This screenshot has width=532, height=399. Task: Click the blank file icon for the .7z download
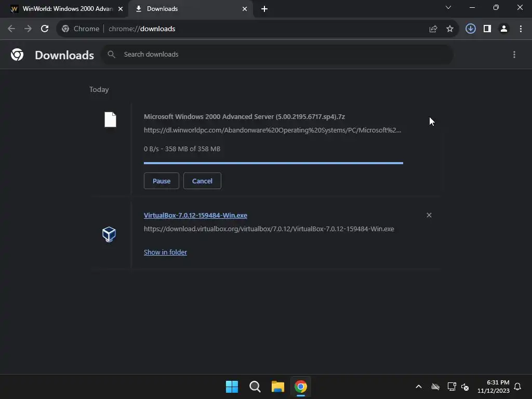coord(110,119)
